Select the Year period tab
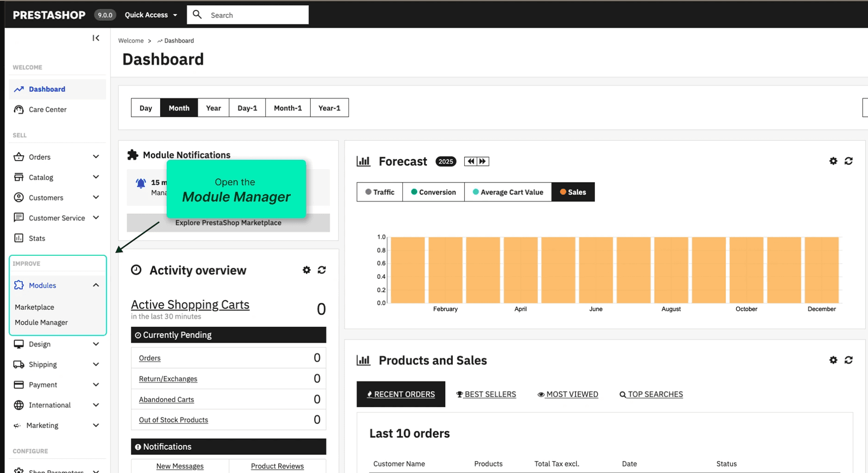Screen dimensions: 868x473 coord(213,108)
